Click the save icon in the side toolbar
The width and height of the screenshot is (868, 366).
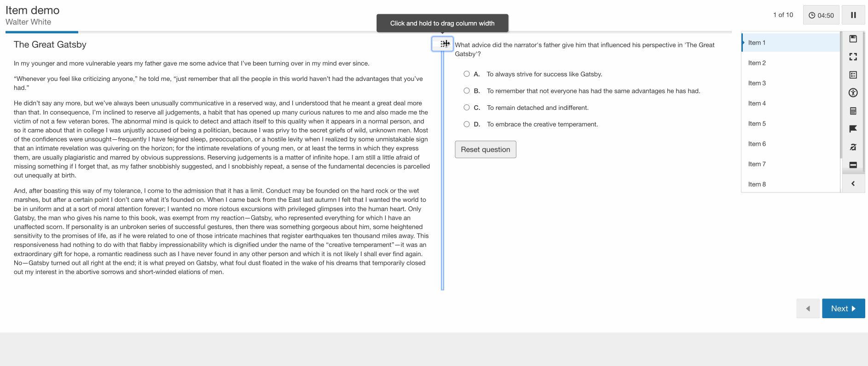(x=853, y=39)
